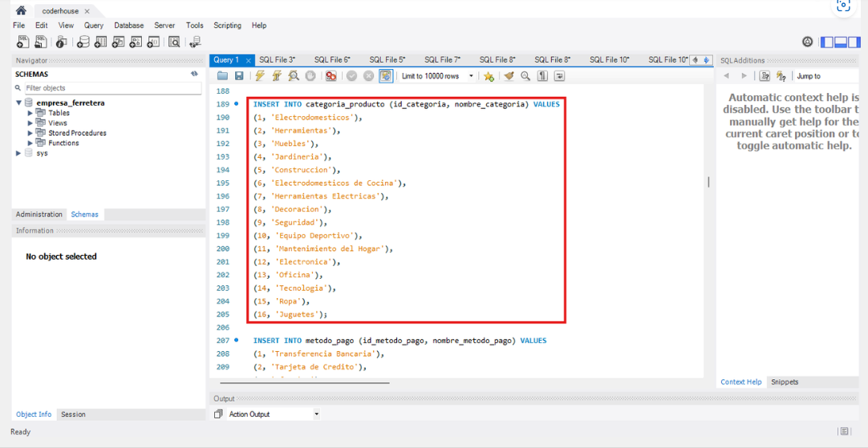Click the Jump to field
This screenshot has width=868, height=448.
point(827,76)
